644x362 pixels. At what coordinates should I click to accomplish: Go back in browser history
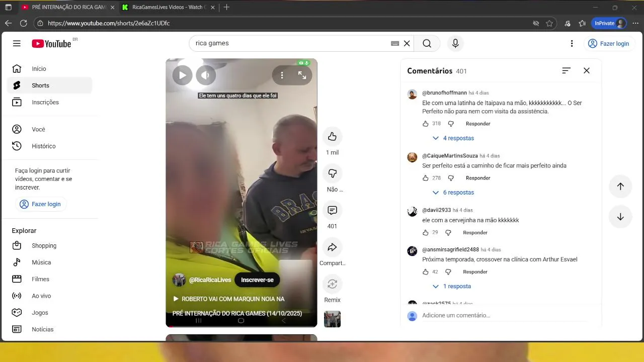[8, 23]
